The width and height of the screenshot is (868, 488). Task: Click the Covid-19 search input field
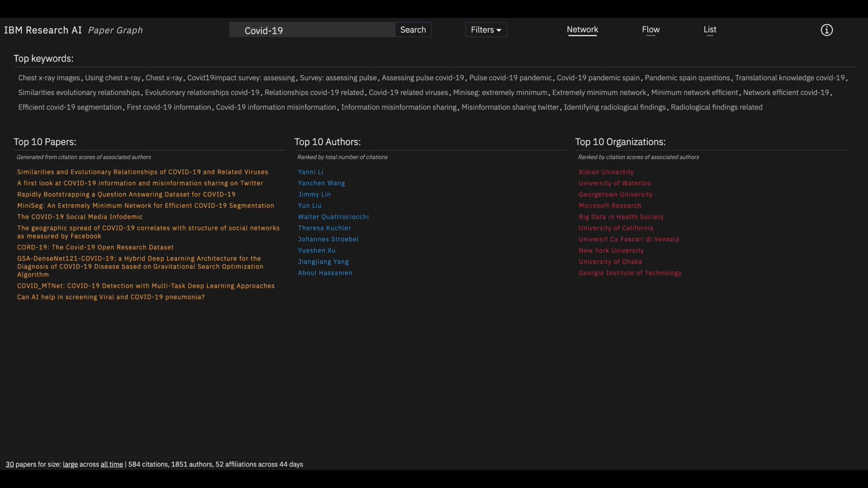click(312, 30)
